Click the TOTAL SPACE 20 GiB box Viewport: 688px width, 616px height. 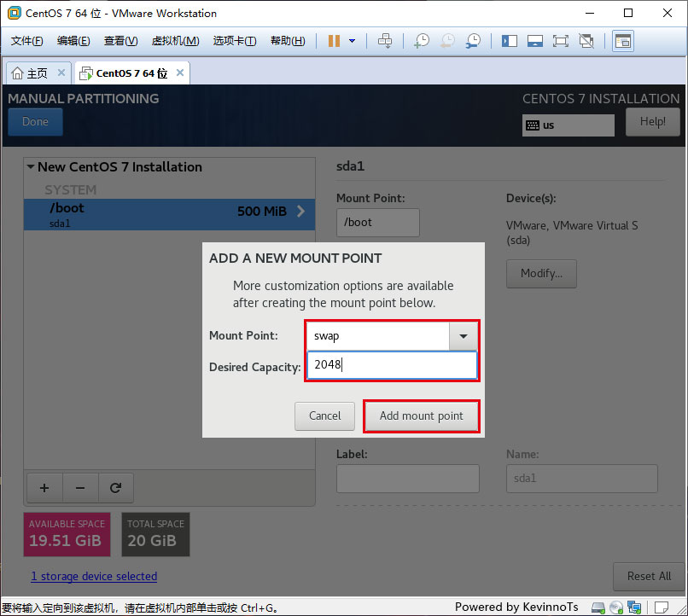(155, 534)
